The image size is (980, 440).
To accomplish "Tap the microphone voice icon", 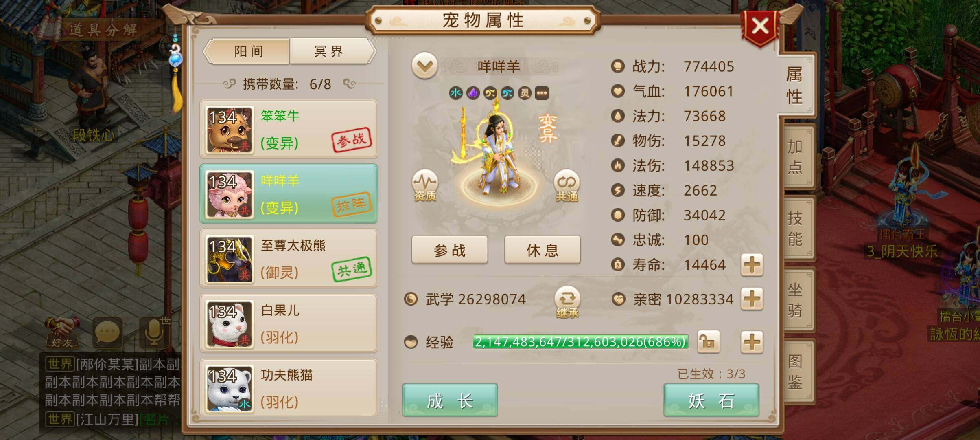I will [x=155, y=332].
